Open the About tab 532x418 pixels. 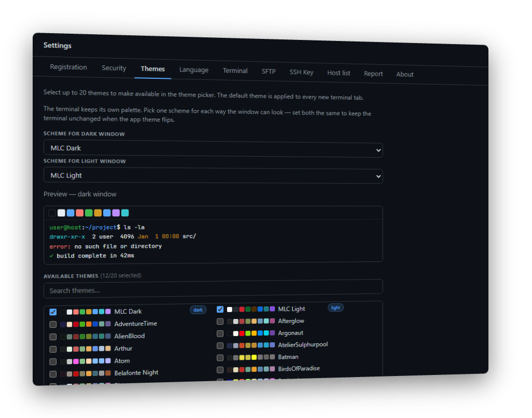(x=405, y=74)
